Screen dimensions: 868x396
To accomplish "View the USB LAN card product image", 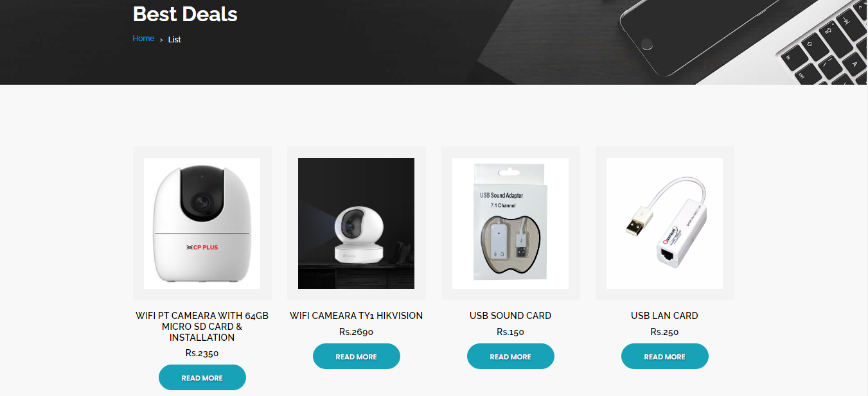I will [x=664, y=223].
